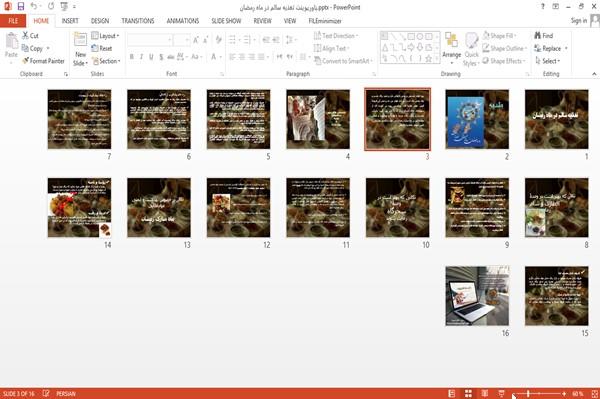Screen dimensions: 600x399
Task: Open the TRANSITIONS ribbon tab
Action: (138, 21)
